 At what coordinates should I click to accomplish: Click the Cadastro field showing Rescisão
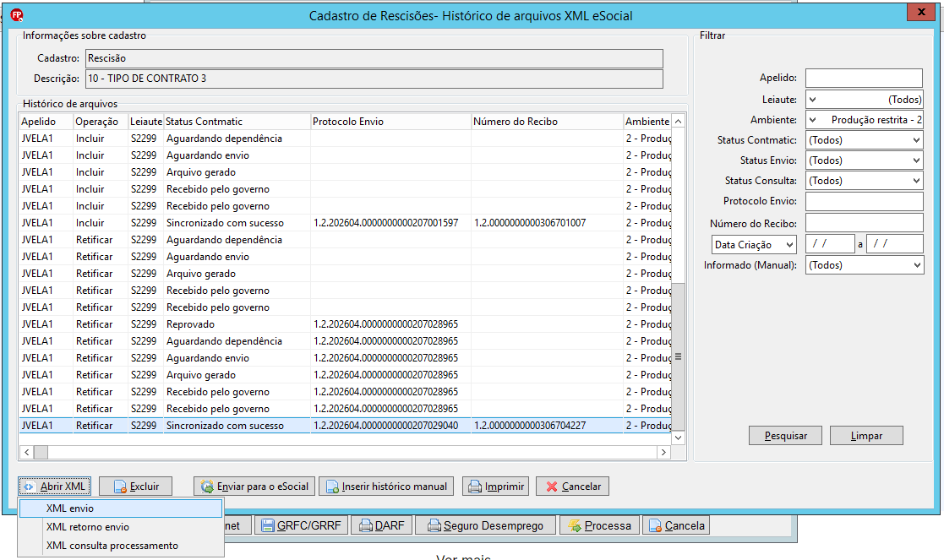pyautogui.click(x=374, y=58)
